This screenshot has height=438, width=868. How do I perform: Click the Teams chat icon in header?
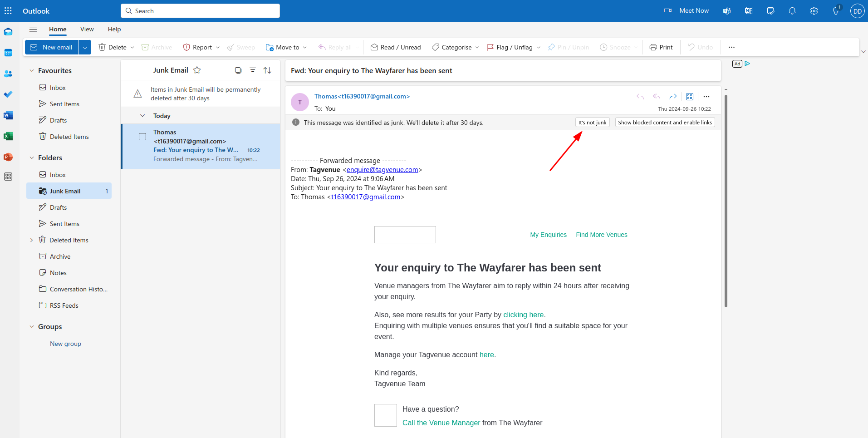click(x=727, y=11)
